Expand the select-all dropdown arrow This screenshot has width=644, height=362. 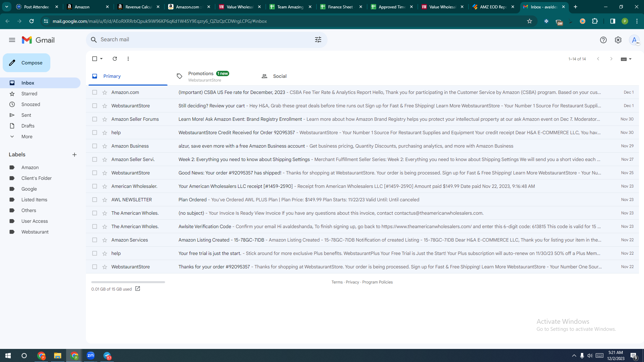coord(101,59)
